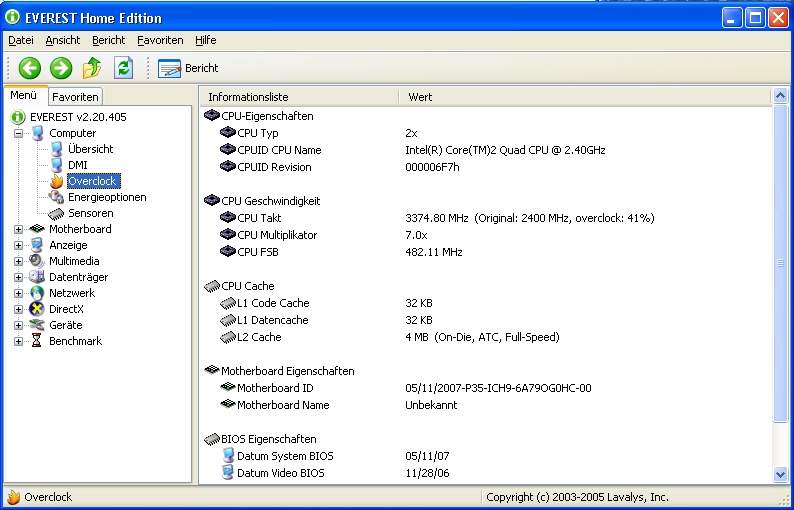Expand the Netzwerk tree node
Image resolution: width=794 pixels, height=510 pixels.
(18, 293)
